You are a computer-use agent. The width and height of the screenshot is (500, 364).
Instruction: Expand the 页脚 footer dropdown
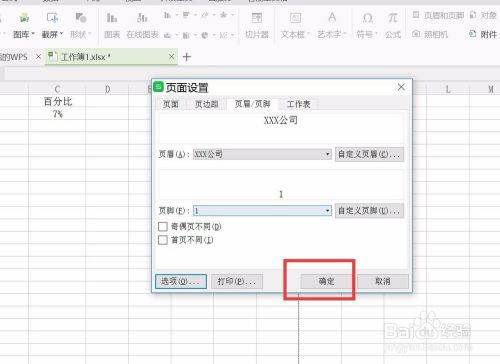pyautogui.click(x=327, y=211)
